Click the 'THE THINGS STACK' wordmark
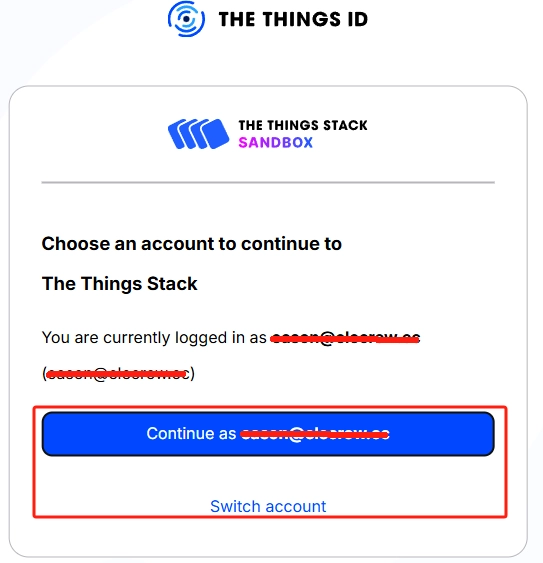 [303, 125]
